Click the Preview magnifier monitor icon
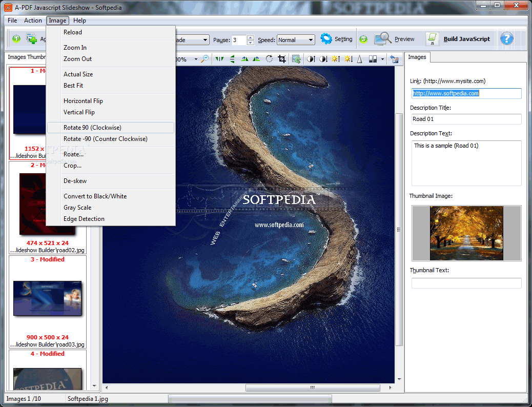Viewport: 532px width, 407px height. [383, 38]
